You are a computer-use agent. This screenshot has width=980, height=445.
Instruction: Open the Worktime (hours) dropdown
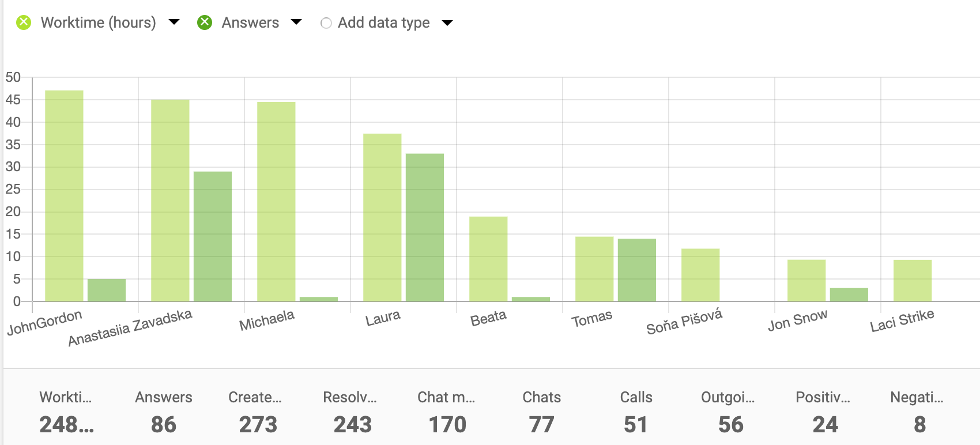tap(174, 22)
